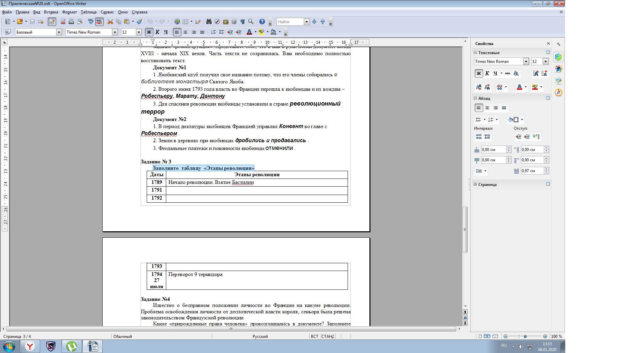Center-align paragraph in the formatting toolbar
The height and width of the screenshot is (353, 644).
tap(185, 32)
